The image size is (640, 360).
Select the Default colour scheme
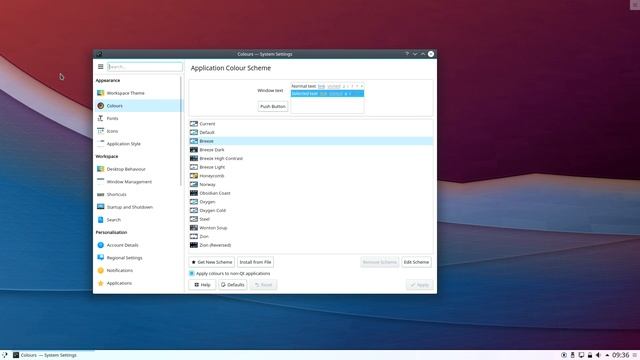(x=311, y=132)
